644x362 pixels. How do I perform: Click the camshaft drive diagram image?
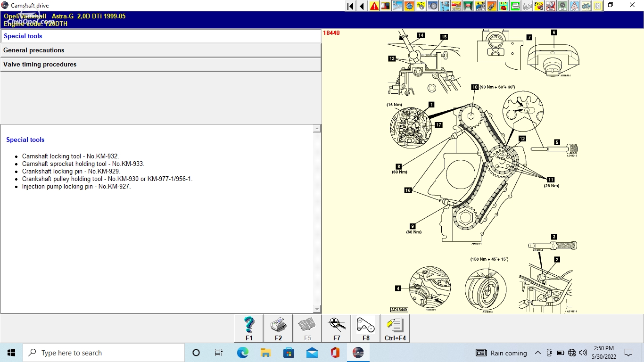point(483,171)
